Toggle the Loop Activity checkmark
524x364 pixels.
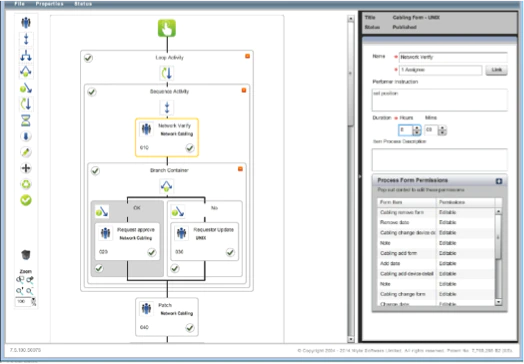point(88,58)
